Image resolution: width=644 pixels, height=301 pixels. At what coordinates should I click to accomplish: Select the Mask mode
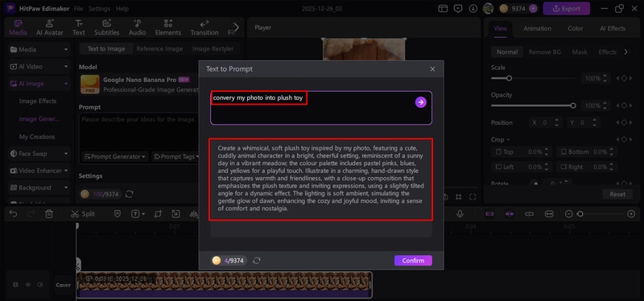point(580,52)
